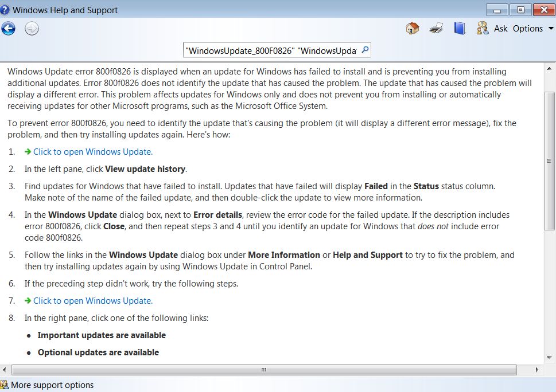The image size is (556, 392).
Task: Click 'Important updates are available' bullet text
Action: click(x=102, y=335)
